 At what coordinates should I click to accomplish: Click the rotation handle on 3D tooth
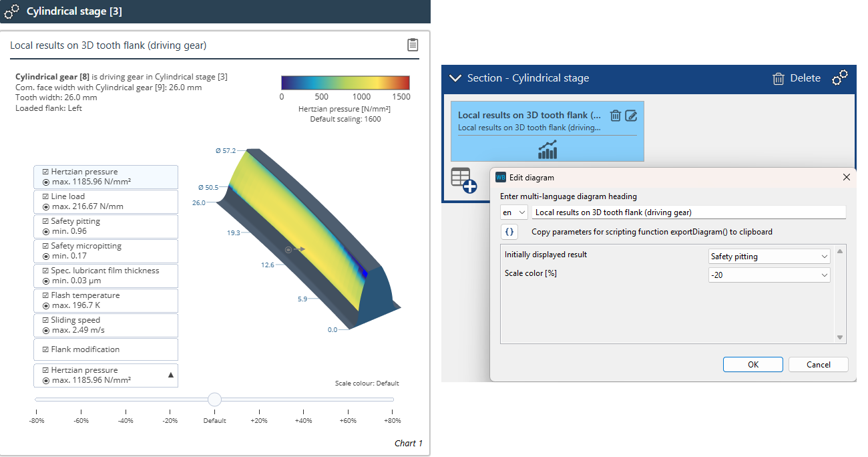click(x=289, y=249)
